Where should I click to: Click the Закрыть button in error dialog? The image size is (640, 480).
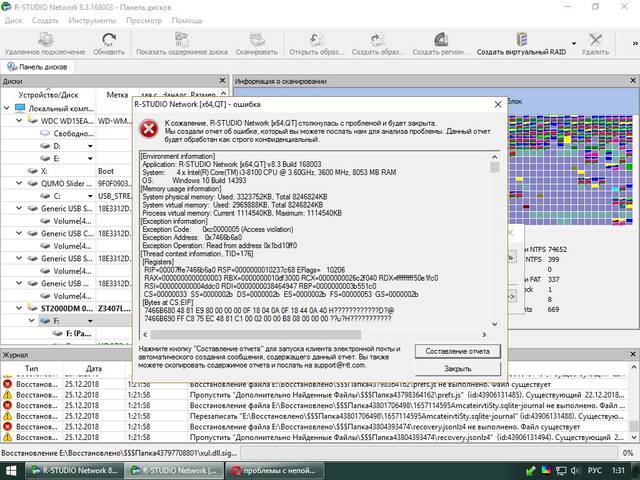[458, 369]
